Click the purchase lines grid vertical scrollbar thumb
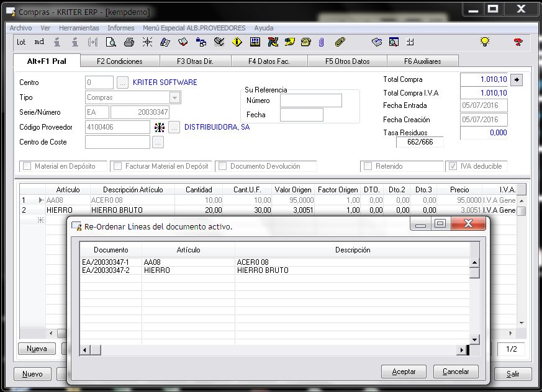Image resolution: width=542 pixels, height=392 pixels. 522,211
